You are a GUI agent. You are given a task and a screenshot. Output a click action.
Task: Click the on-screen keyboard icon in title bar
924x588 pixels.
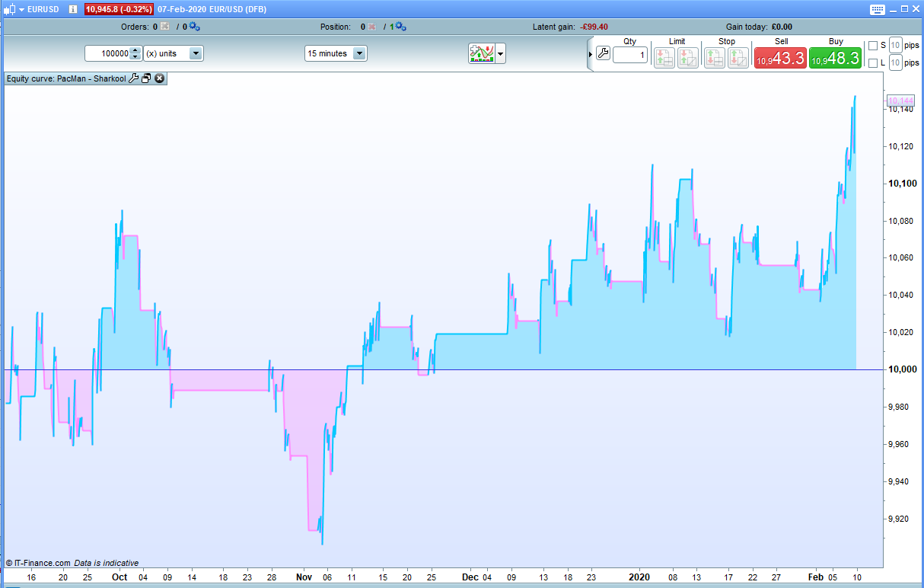click(877, 9)
